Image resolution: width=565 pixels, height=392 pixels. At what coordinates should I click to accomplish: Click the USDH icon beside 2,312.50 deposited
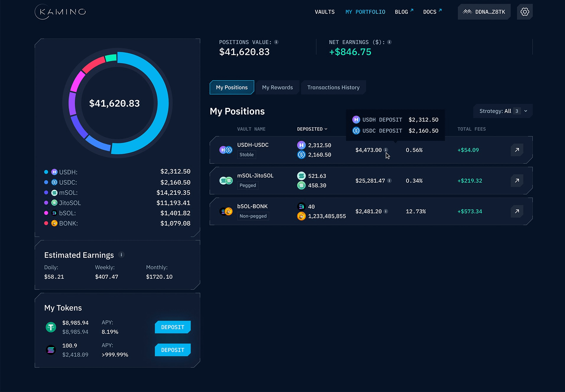301,145
